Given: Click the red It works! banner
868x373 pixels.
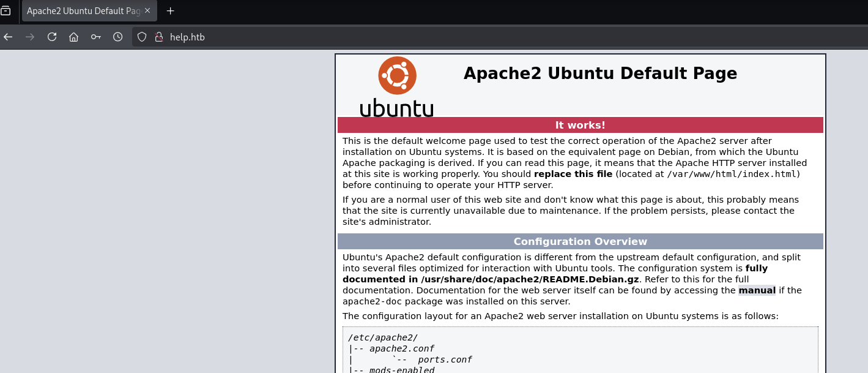Looking at the screenshot, I should [580, 125].
